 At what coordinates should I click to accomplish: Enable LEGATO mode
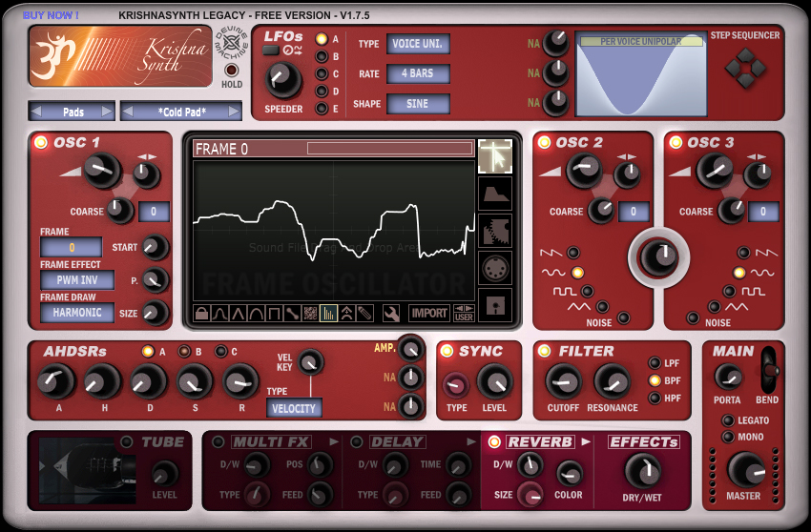[x=728, y=420]
